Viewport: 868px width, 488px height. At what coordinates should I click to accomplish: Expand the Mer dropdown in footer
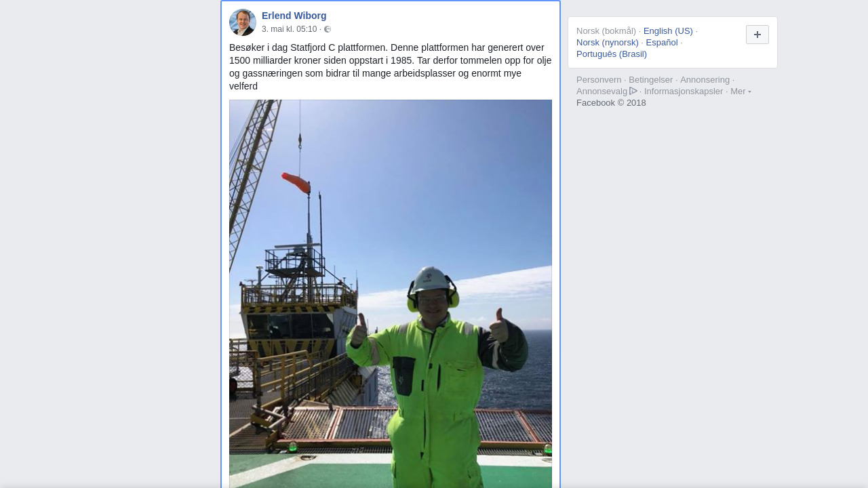(741, 91)
